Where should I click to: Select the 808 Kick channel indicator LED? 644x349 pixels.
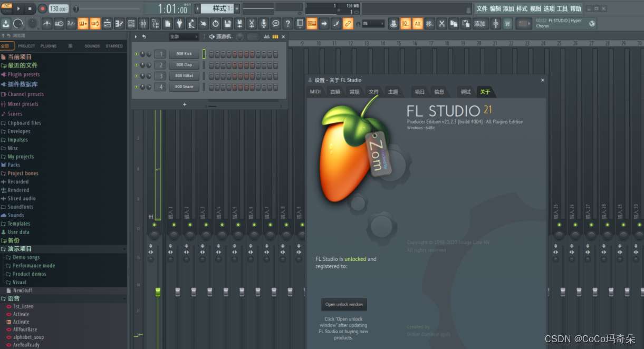[x=204, y=54]
